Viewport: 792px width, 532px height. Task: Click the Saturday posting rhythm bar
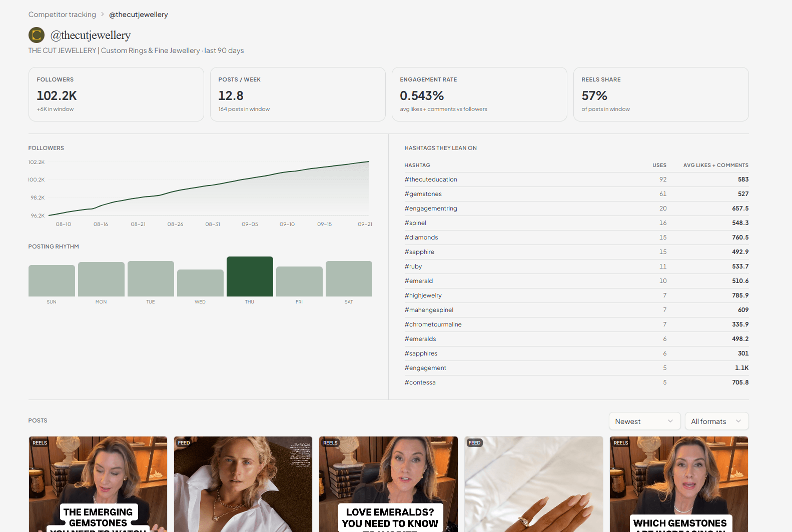[x=349, y=278]
